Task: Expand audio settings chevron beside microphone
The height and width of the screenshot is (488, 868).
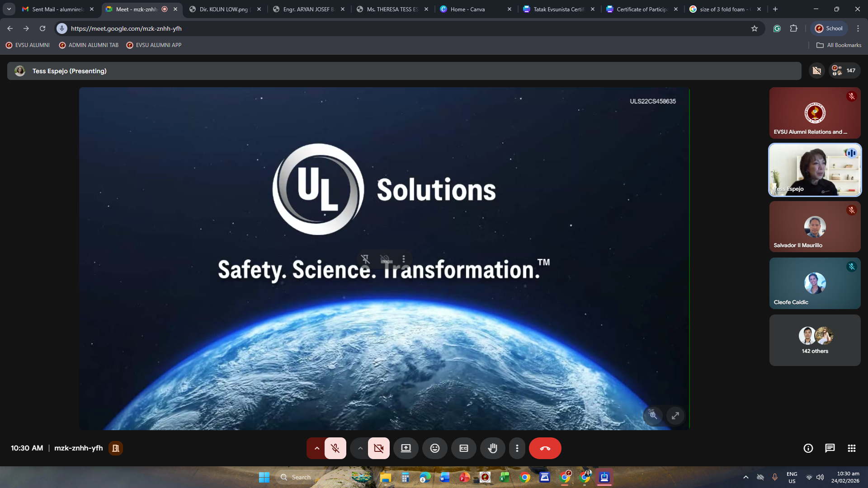Action: pyautogui.click(x=316, y=448)
